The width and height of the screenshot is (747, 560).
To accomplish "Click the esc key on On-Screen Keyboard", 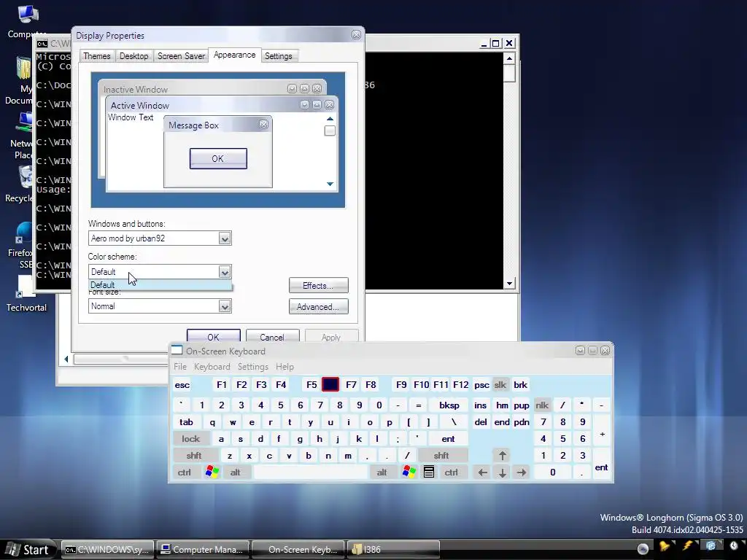I will point(182,385).
